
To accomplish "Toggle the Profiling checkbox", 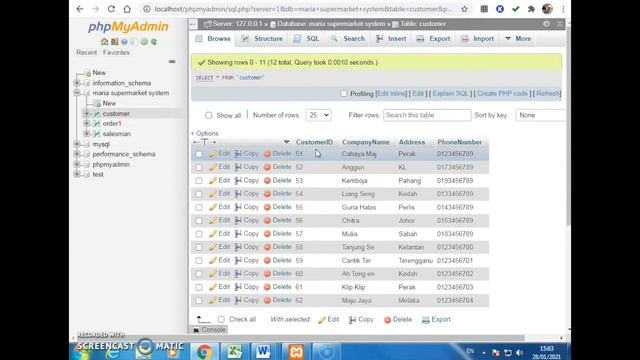I will click(344, 94).
